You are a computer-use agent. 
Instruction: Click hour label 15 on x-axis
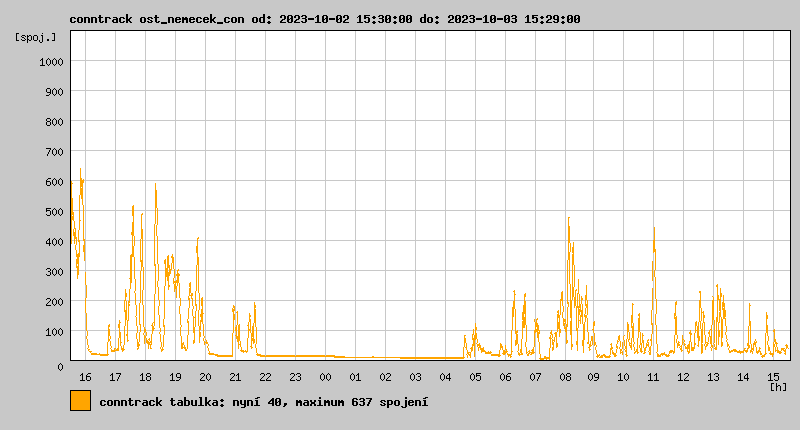coord(773,377)
